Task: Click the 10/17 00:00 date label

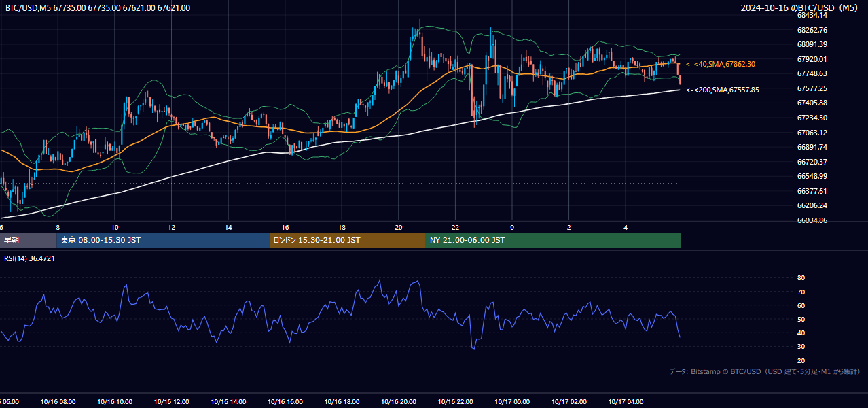Action: pos(512,402)
